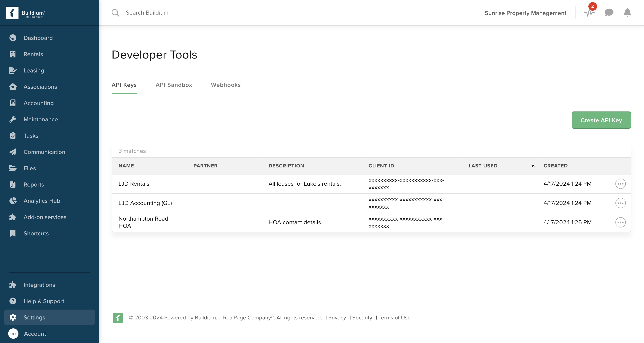This screenshot has width=644, height=343.
Task: Open actions menu for LJD Rentals
Action: coord(620,184)
